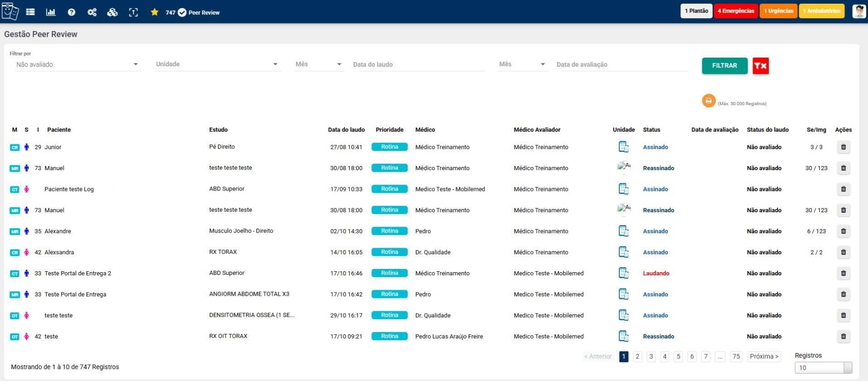Viewport: 868px width, 381px height.
Task: Click Pedro Lucas Araújo Freire médico cell
Action: [449, 337]
